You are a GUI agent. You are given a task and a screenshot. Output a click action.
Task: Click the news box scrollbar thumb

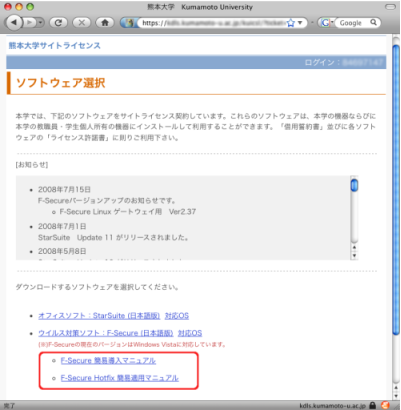354,185
